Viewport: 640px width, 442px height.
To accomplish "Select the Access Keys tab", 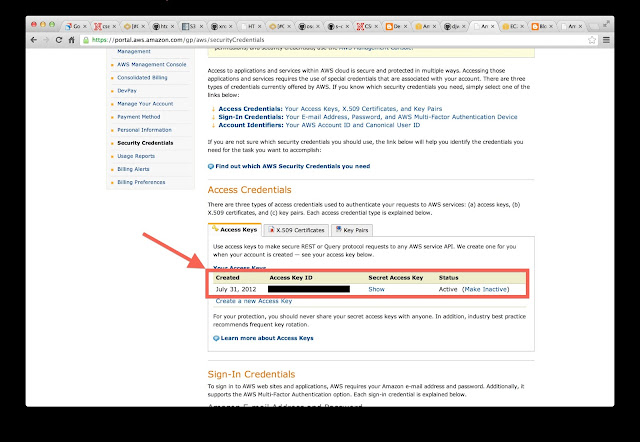I will click(235, 230).
